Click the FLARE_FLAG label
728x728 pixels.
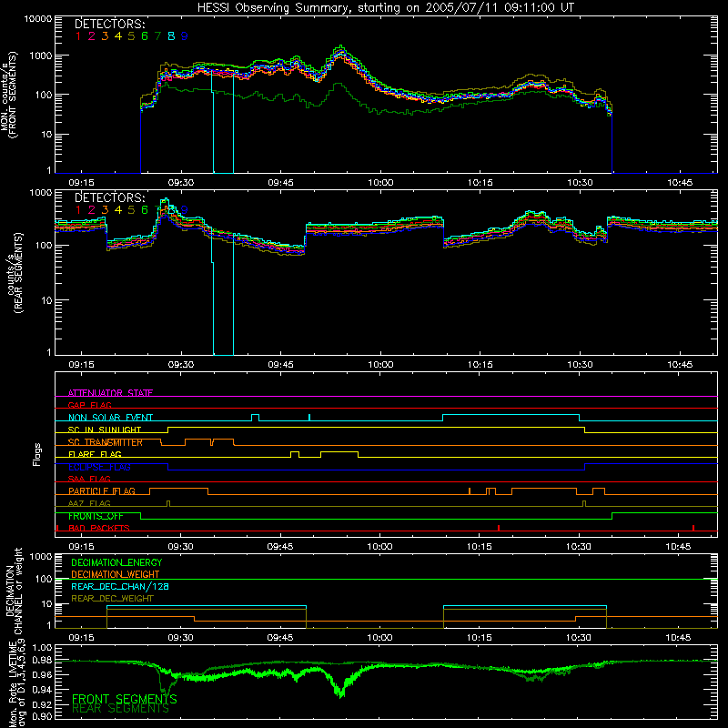[95, 454]
